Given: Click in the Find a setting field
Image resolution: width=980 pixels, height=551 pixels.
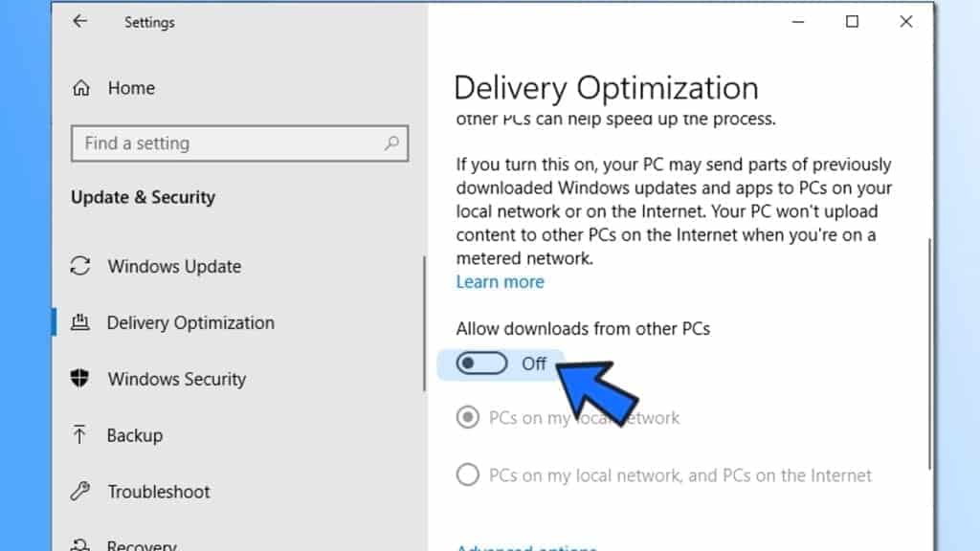Looking at the screenshot, I should point(240,143).
